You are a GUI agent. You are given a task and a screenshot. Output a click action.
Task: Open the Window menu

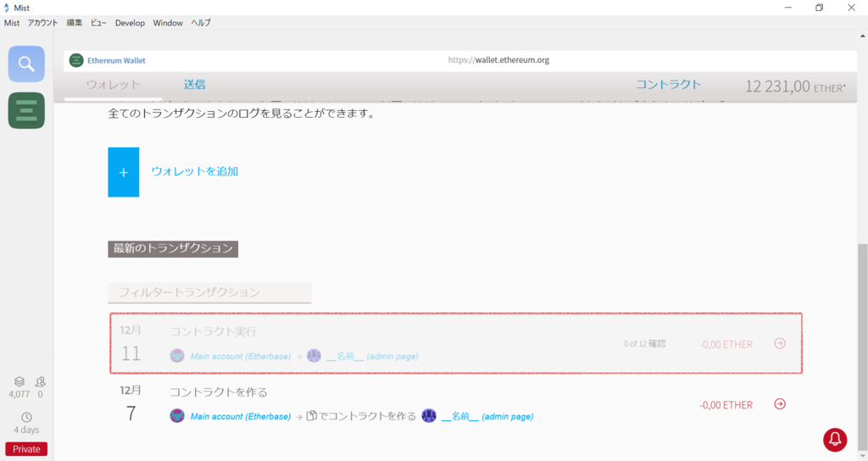[x=168, y=23]
